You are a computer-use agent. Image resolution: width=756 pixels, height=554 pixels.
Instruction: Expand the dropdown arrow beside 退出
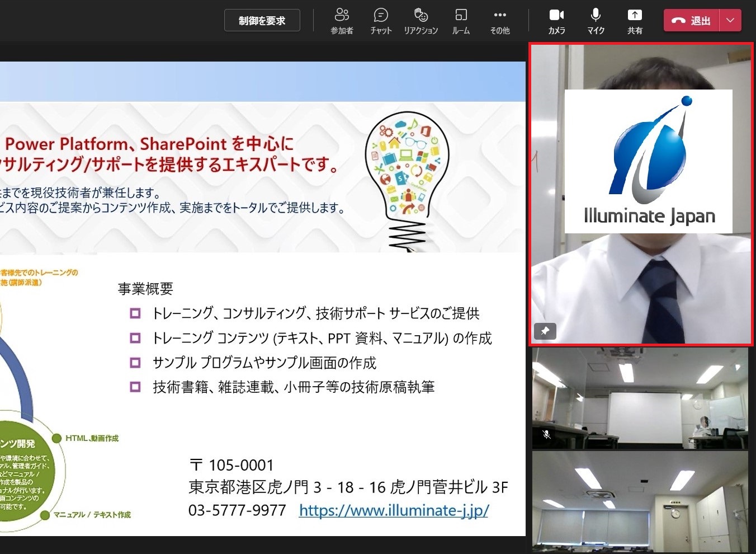pos(730,21)
